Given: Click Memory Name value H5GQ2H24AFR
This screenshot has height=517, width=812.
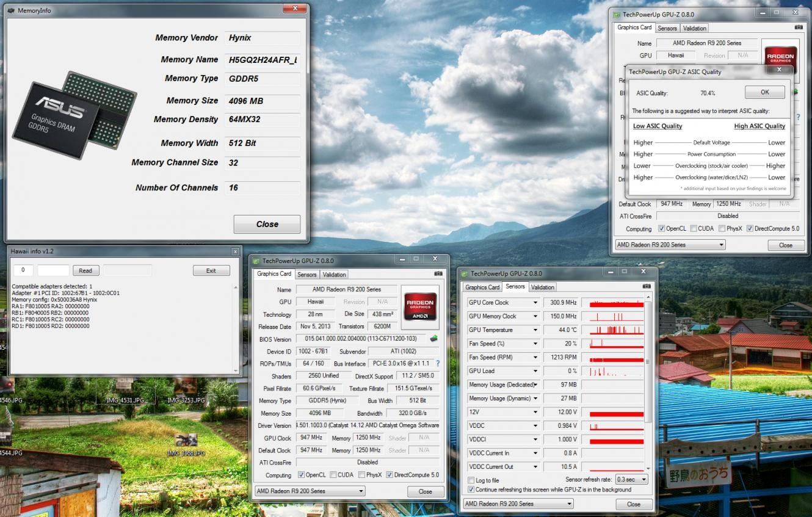Looking at the screenshot, I should click(x=263, y=60).
